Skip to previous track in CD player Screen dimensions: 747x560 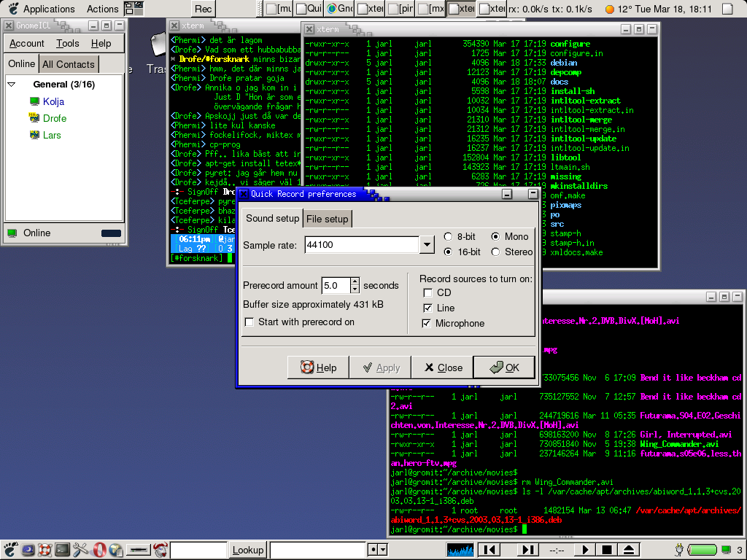point(491,549)
